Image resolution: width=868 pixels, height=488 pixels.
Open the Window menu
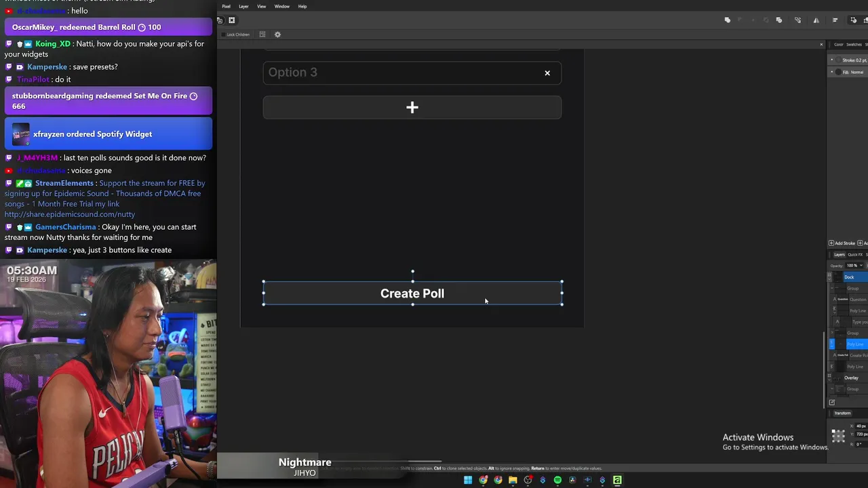(x=282, y=6)
